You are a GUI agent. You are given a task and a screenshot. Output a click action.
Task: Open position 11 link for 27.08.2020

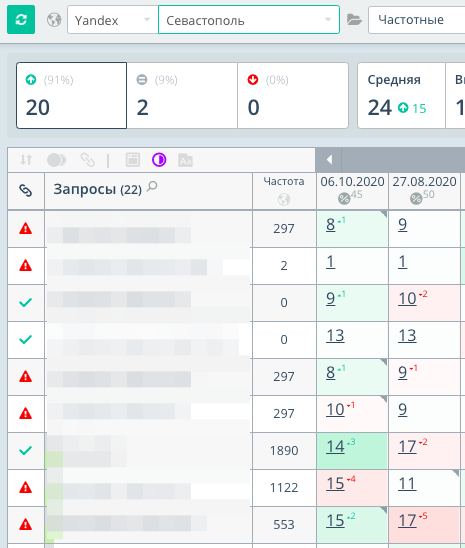[407, 484]
